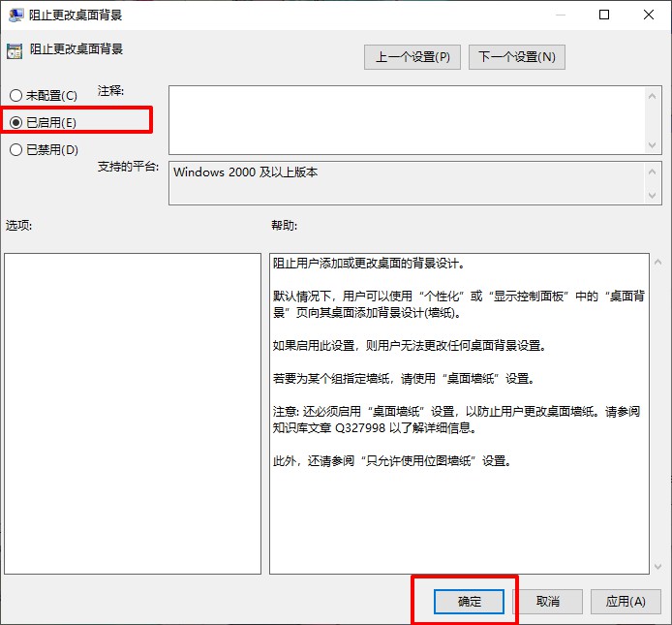This screenshot has width=672, height=625.
Task: Click down arrow in 支持的平台 scrollbar
Action: (x=653, y=196)
